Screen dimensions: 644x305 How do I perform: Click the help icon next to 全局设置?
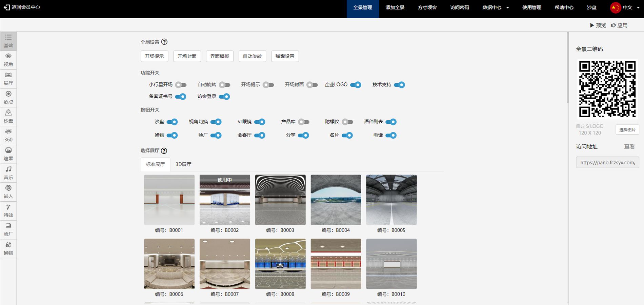(x=164, y=42)
